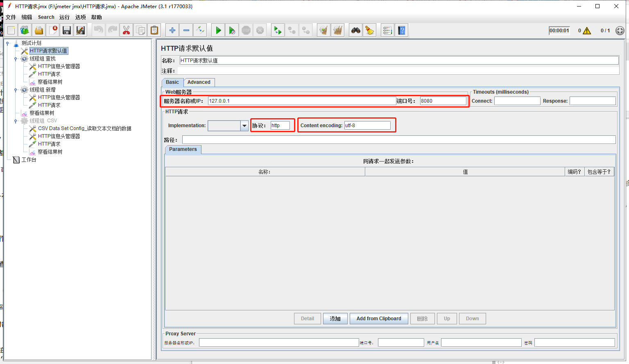The width and height of the screenshot is (629, 364).
Task: Select the 线程组 新增 tree item
Action: click(x=42, y=90)
